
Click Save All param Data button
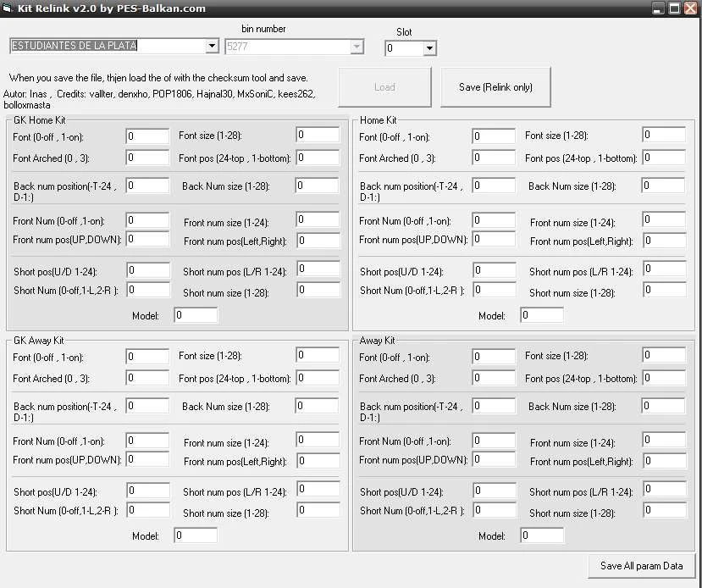(x=642, y=566)
